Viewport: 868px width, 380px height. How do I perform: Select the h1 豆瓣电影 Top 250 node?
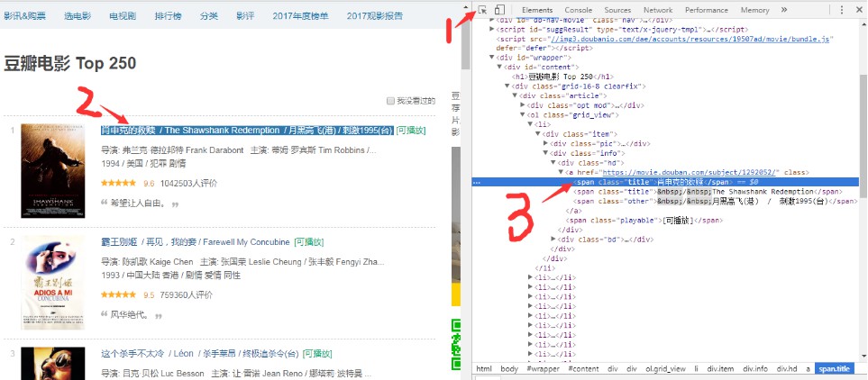[x=562, y=77]
